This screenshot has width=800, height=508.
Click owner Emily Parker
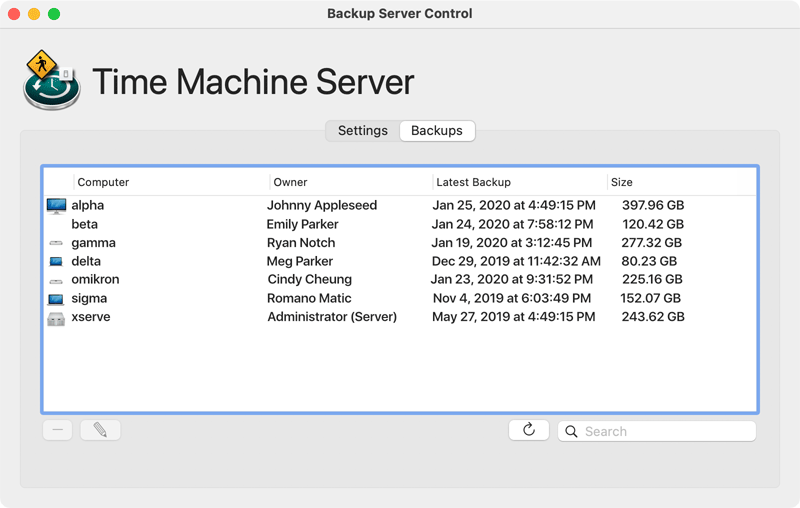click(303, 224)
